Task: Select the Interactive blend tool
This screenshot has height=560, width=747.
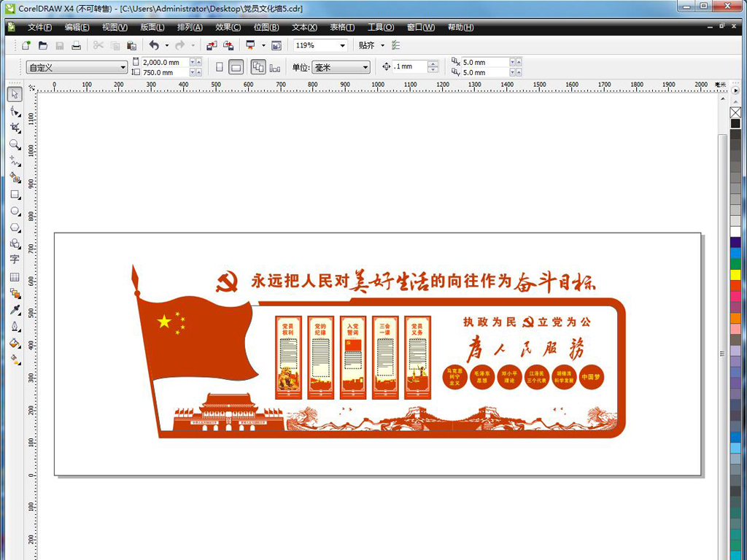Action: 15,293
